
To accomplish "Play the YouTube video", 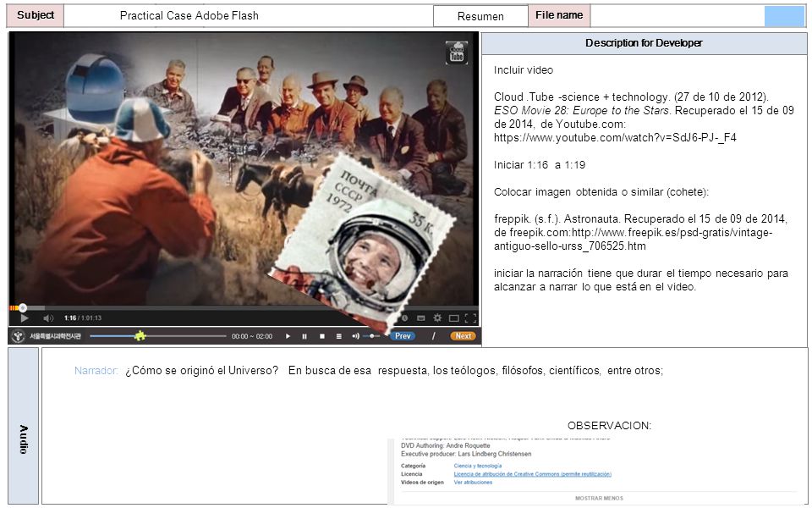I will (x=24, y=317).
